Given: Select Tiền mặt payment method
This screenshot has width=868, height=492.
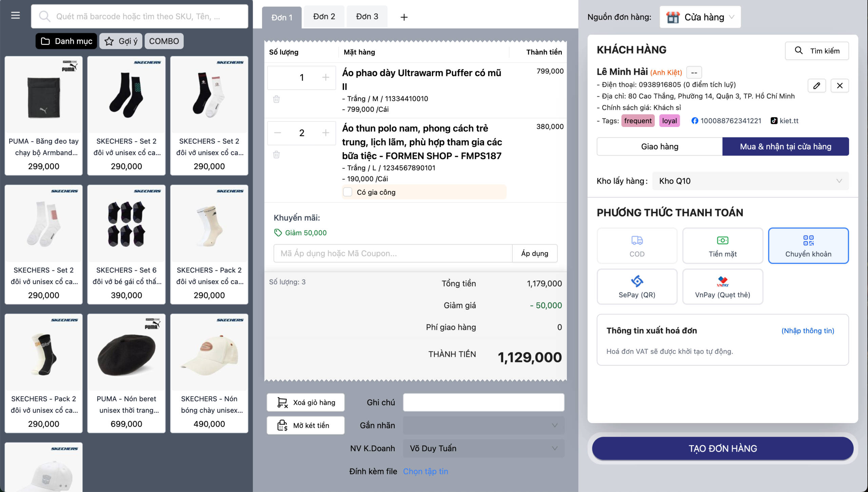Looking at the screenshot, I should [x=723, y=246].
